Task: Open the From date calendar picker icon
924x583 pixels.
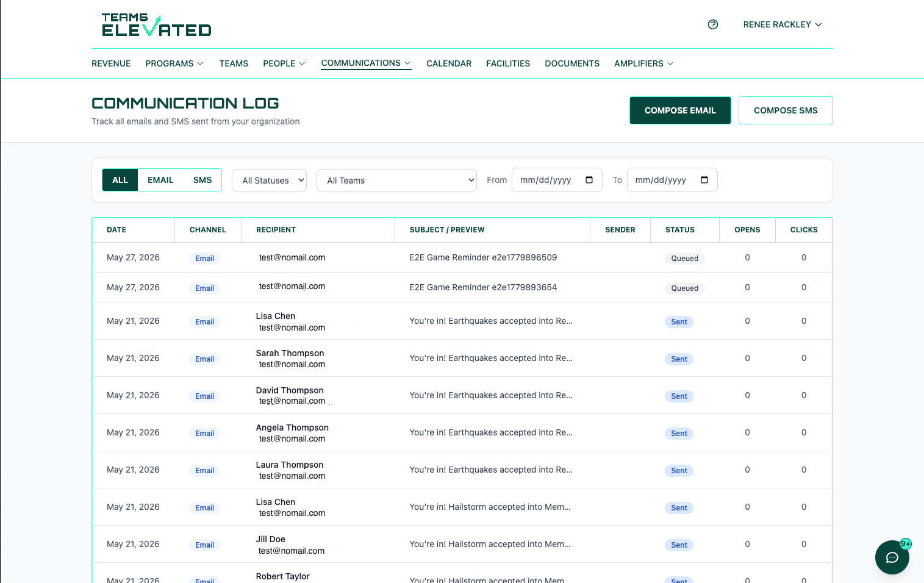Action: click(x=589, y=180)
